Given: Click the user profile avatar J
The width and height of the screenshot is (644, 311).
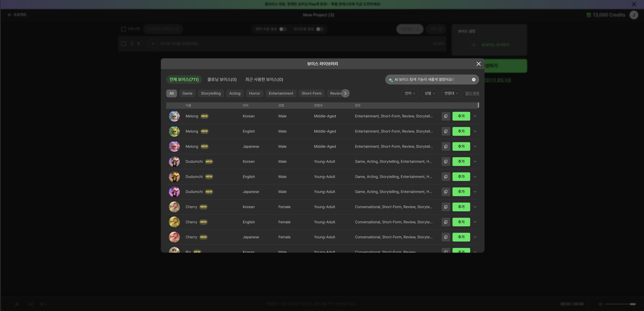Looking at the screenshot, I should (x=634, y=15).
